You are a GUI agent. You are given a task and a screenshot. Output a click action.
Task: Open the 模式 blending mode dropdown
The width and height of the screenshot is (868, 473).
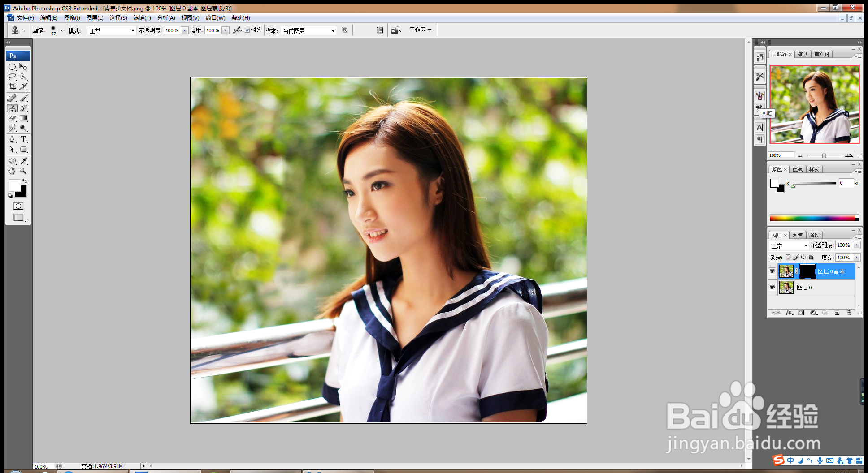tap(112, 30)
